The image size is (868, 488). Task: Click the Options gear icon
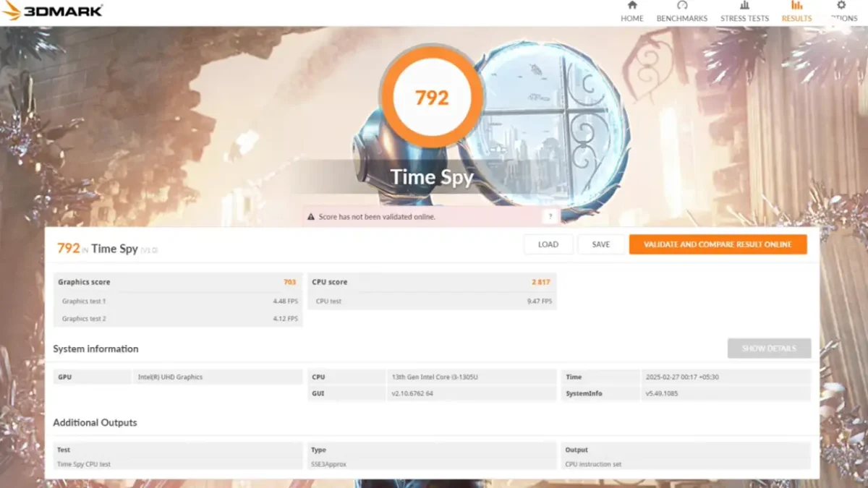pyautogui.click(x=841, y=5)
